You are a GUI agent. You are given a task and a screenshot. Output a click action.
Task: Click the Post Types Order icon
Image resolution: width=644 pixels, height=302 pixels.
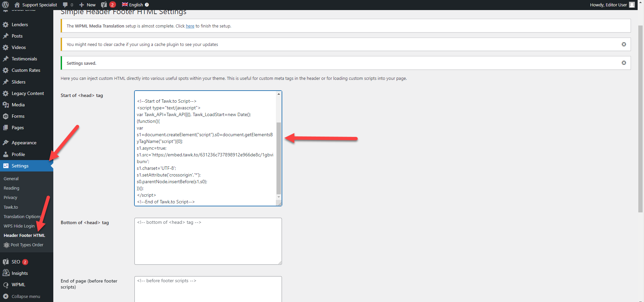pos(6,245)
